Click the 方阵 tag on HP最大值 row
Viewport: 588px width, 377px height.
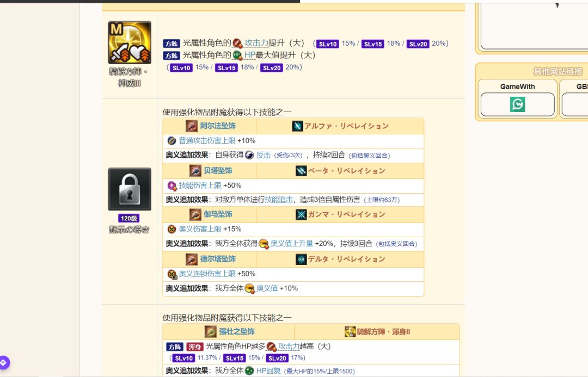(171, 56)
